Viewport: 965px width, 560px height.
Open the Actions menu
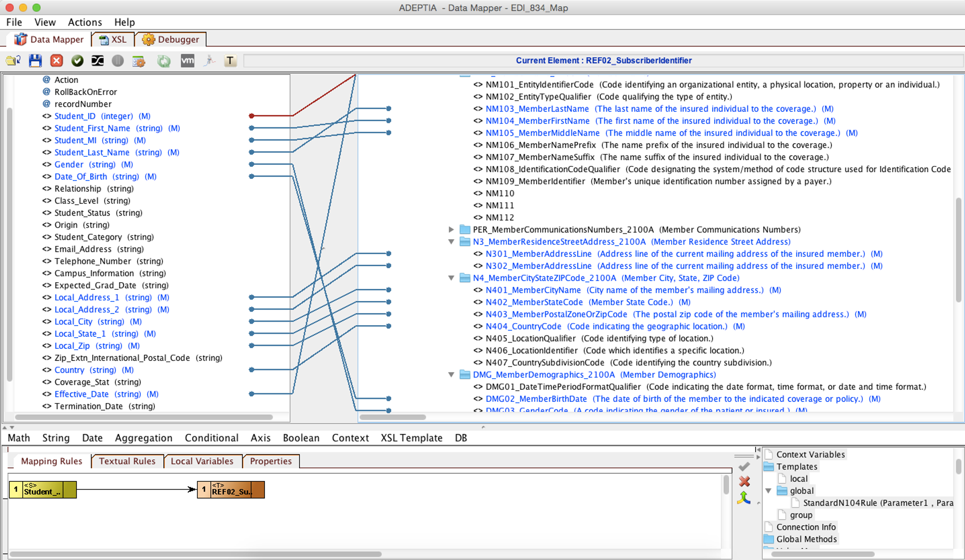coord(85,22)
